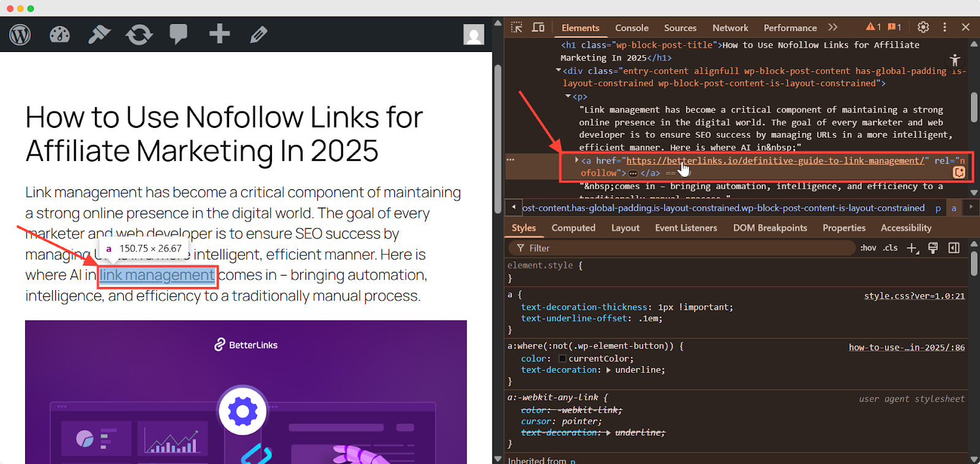The height and width of the screenshot is (464, 980).
Task: Open the Network tab
Action: tap(730, 28)
